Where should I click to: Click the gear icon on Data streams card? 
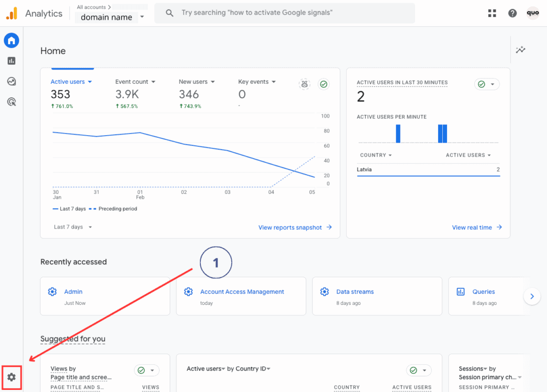tap(324, 292)
